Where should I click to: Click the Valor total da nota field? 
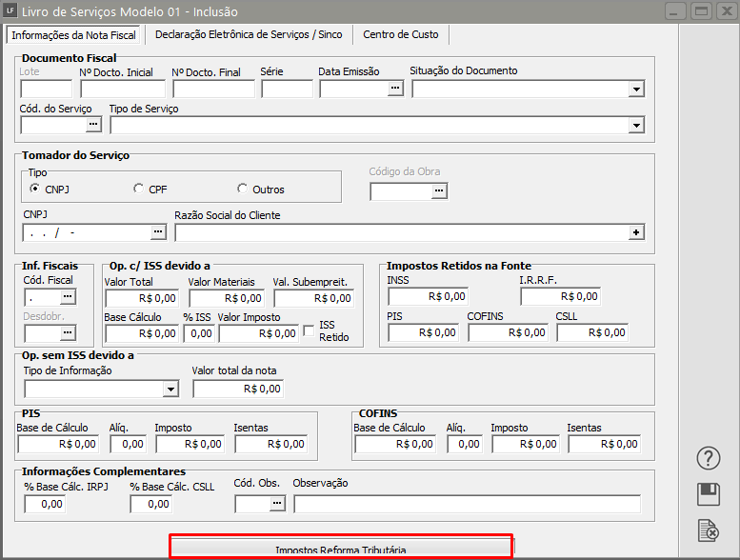click(238, 389)
